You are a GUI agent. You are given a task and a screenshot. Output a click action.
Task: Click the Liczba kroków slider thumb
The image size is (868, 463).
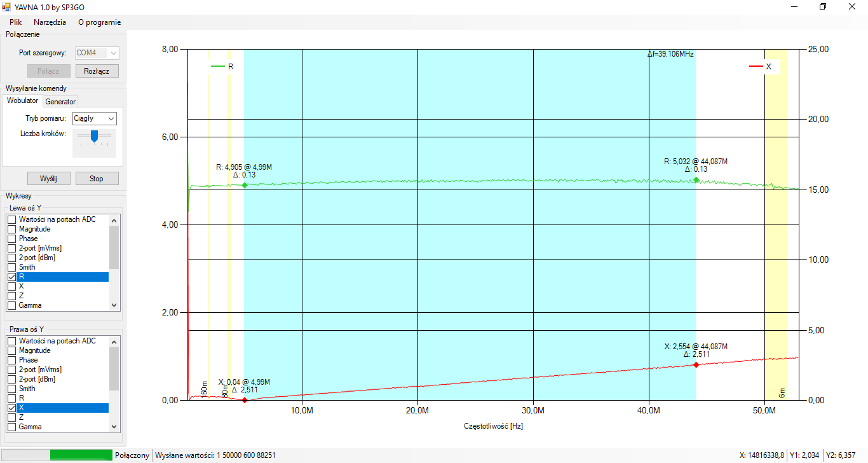pos(94,135)
